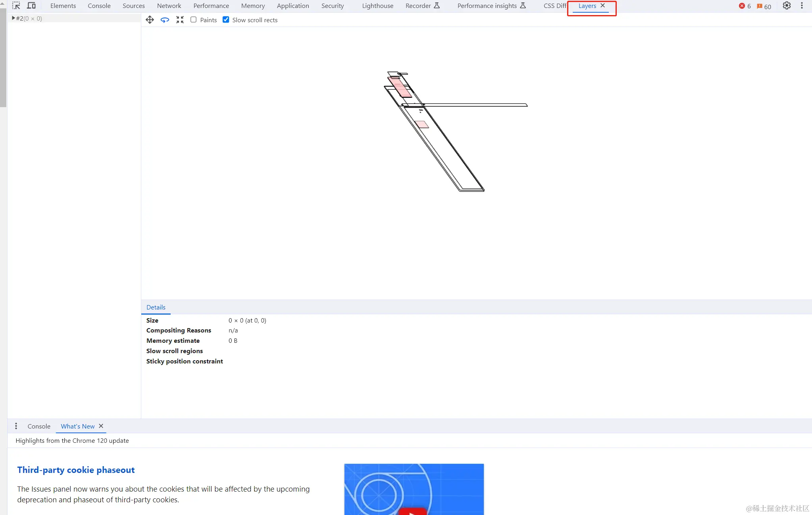
Task: Click the Reset transform icon
Action: click(x=180, y=20)
